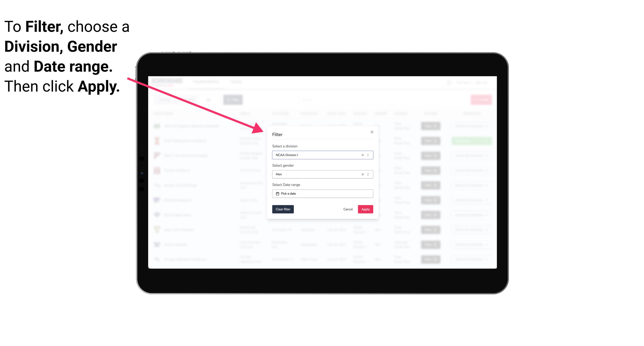Click the clear/remove icon next to NCAA Division I
644x346 pixels.
coord(362,155)
